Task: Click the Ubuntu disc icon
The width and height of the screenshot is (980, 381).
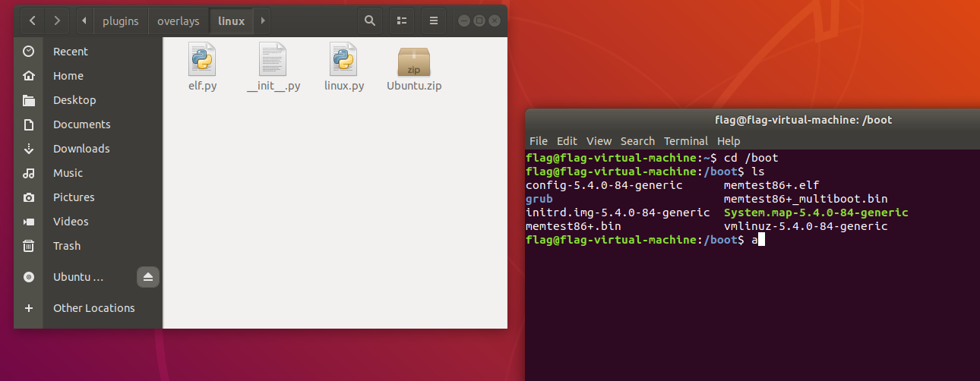Action: (x=29, y=277)
